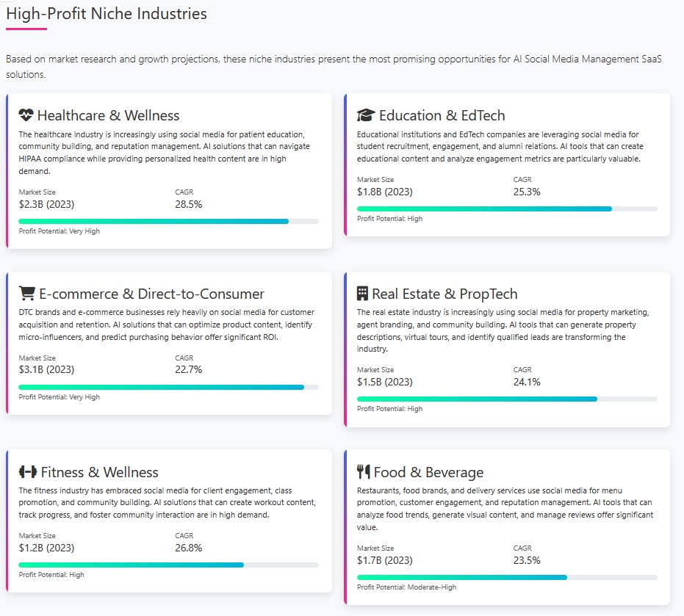Select the Fitness & Wellness card title
The image size is (684, 616).
99,472
